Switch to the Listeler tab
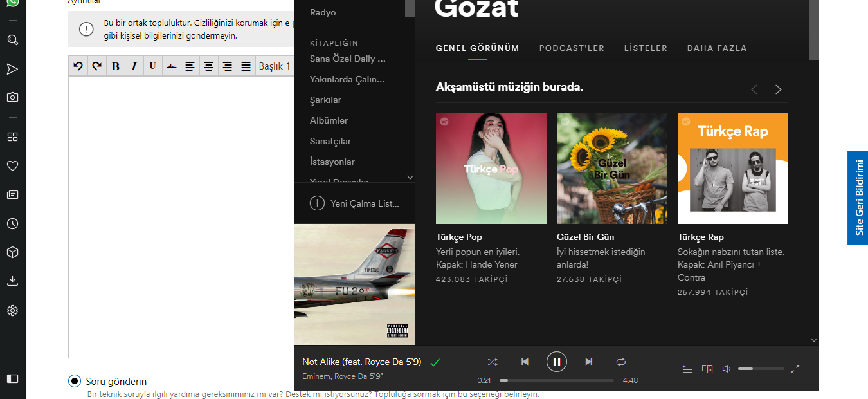 click(x=646, y=48)
